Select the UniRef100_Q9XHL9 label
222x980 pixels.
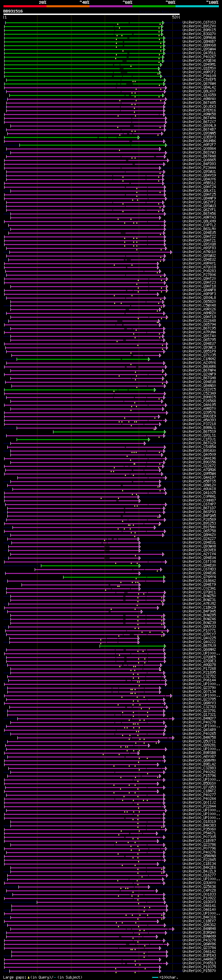tap(199, 125)
